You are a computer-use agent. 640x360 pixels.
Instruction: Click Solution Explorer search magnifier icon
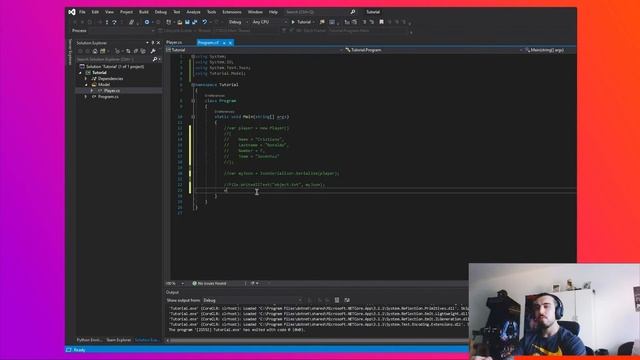tap(155, 59)
